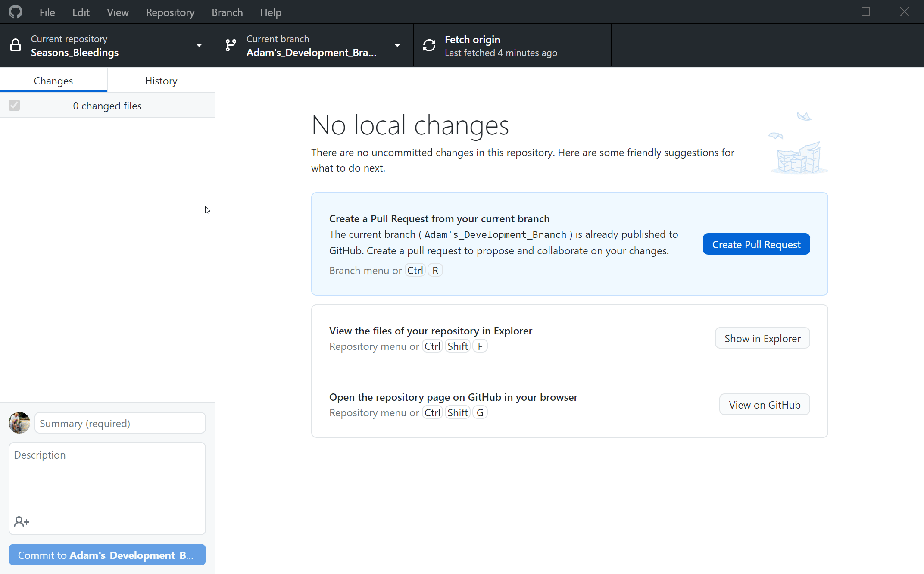Click the user avatar beside the Summary field
The width and height of the screenshot is (924, 574).
19,423
